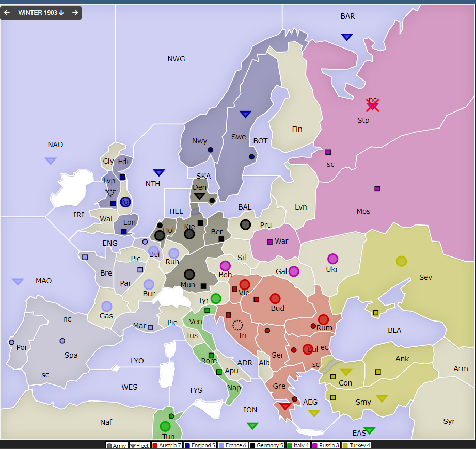The width and height of the screenshot is (476, 449).
Task: Select the German army in Kiel
Action: (189, 234)
